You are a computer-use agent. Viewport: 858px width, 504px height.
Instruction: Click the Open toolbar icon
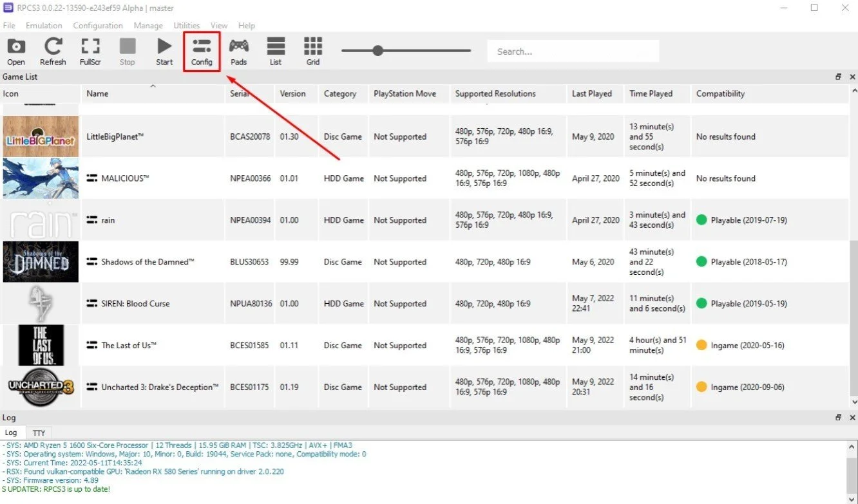16,51
